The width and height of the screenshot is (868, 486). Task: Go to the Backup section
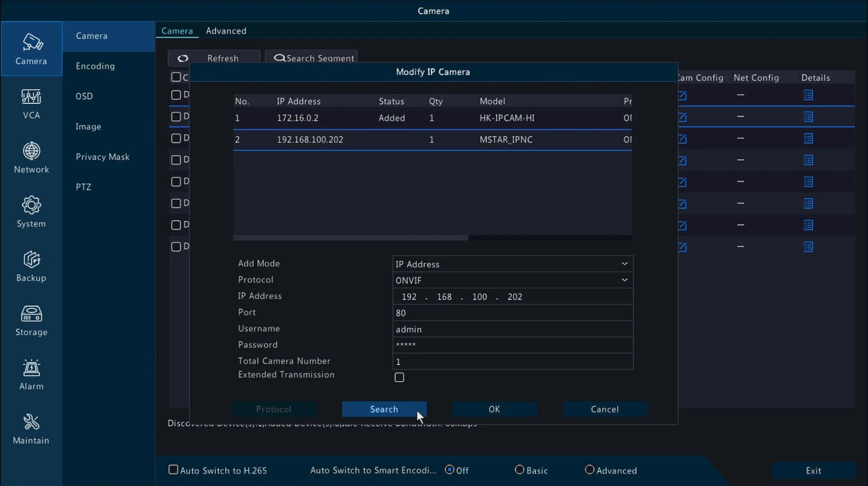click(x=31, y=266)
